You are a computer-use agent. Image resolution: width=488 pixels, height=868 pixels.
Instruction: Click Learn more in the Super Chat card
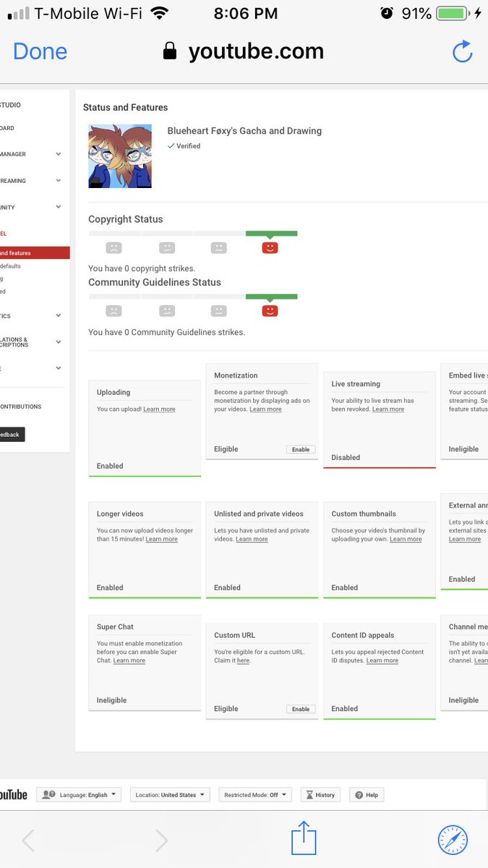129,661
